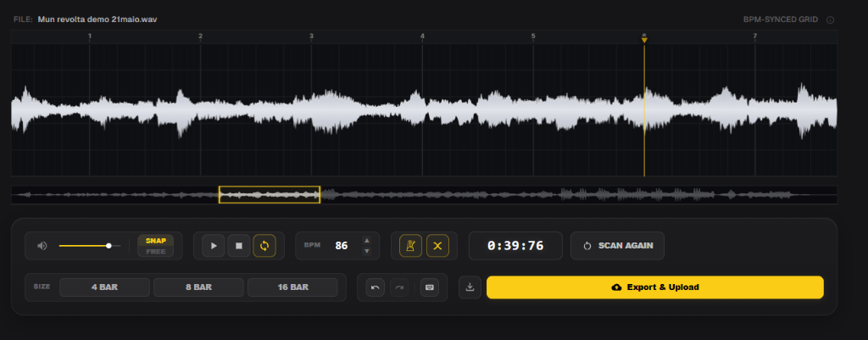Undo the last action
This screenshot has height=340, width=868.
(x=375, y=287)
